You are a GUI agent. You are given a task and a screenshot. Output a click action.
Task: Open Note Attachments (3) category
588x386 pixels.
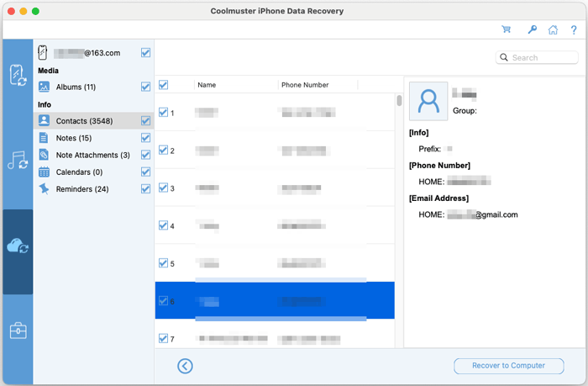click(x=93, y=155)
